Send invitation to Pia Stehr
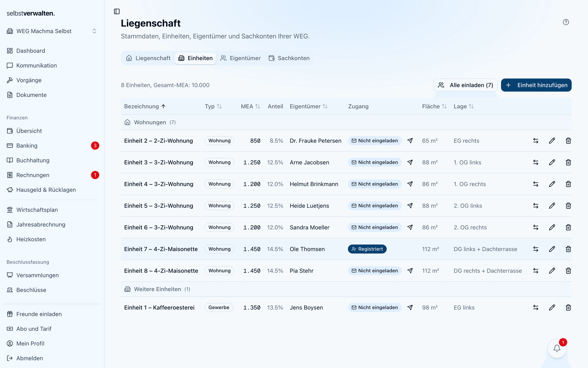The height and width of the screenshot is (368, 588). tap(410, 271)
